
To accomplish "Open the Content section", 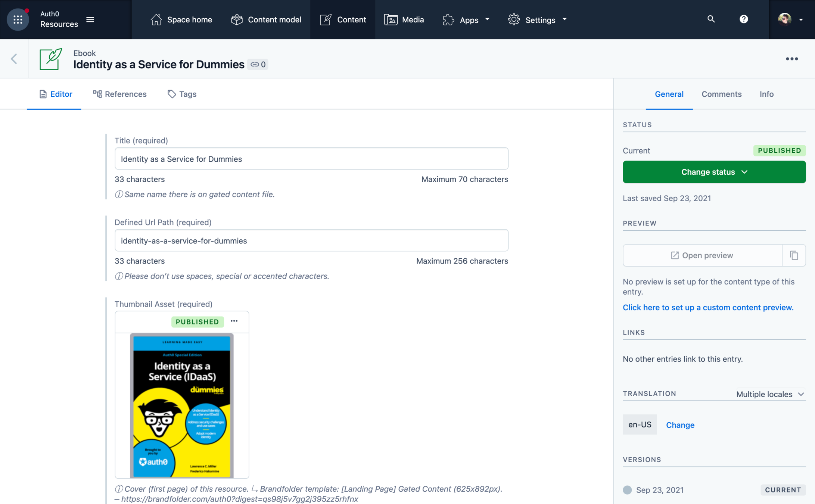I will tap(343, 19).
